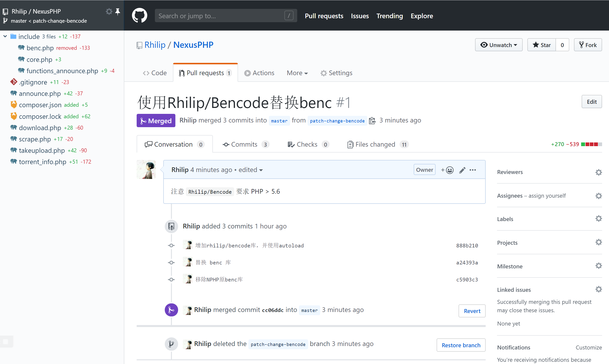Fork the repository
Viewport: 609px width, 364px height.
tap(588, 45)
